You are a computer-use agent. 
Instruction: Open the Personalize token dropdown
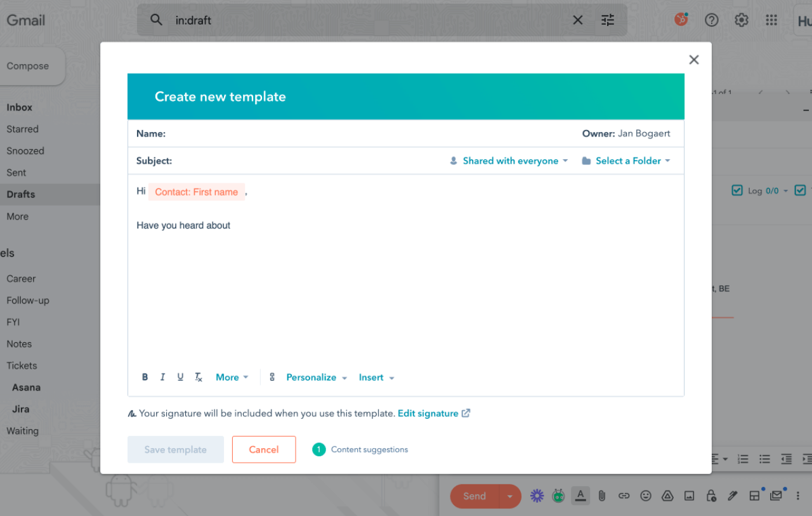coord(317,378)
